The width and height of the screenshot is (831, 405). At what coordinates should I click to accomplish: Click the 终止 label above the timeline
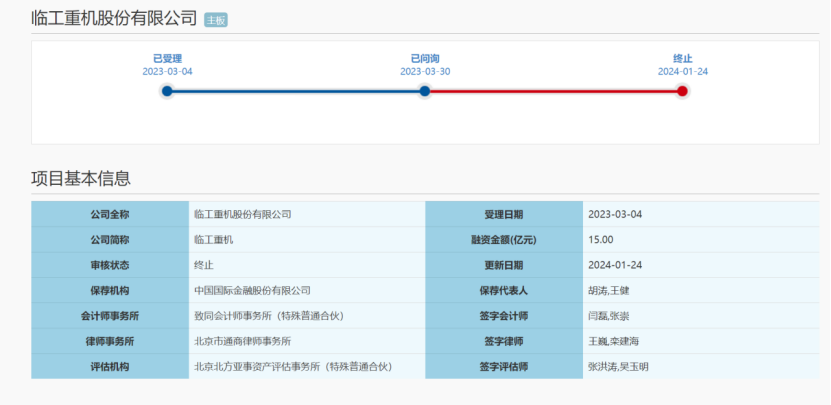[x=682, y=59]
